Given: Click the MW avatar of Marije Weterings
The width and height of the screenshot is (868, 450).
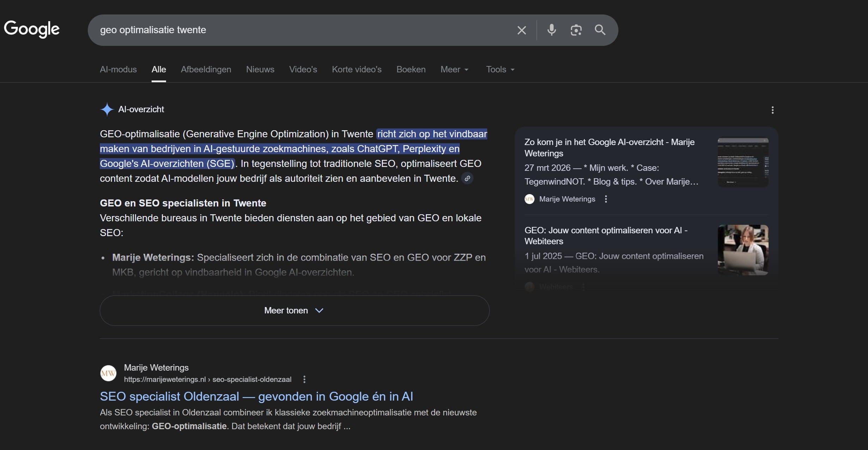Looking at the screenshot, I should tap(529, 199).
